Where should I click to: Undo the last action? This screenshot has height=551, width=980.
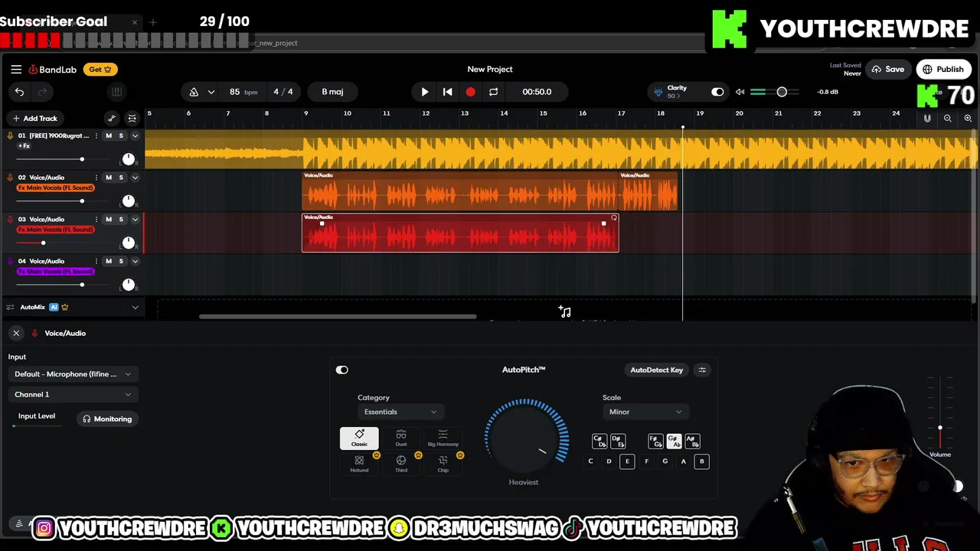pyautogui.click(x=19, y=92)
